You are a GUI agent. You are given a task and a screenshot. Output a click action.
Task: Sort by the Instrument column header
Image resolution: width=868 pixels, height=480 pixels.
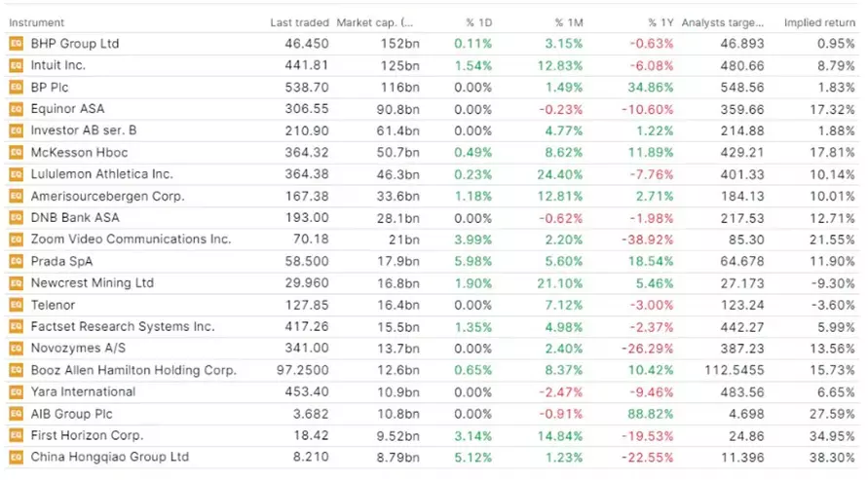pos(37,22)
